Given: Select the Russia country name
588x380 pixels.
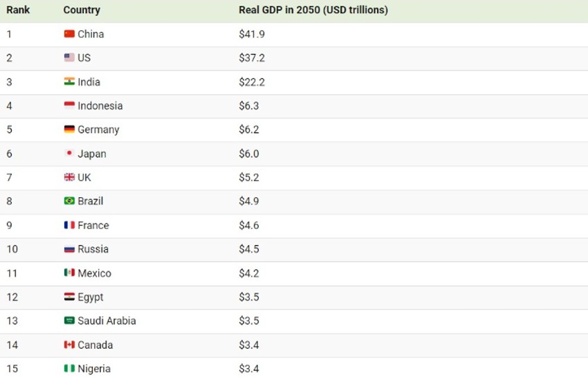Looking at the screenshot, I should click(93, 249).
